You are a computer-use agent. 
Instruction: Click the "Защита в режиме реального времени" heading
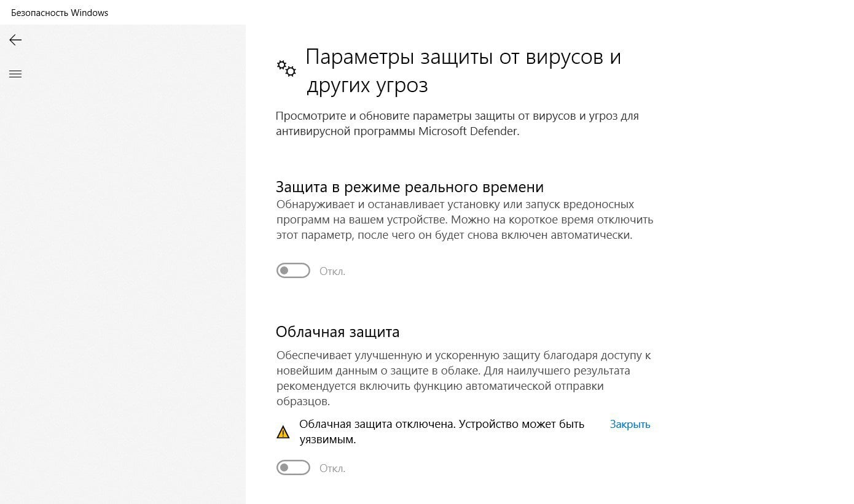410,187
